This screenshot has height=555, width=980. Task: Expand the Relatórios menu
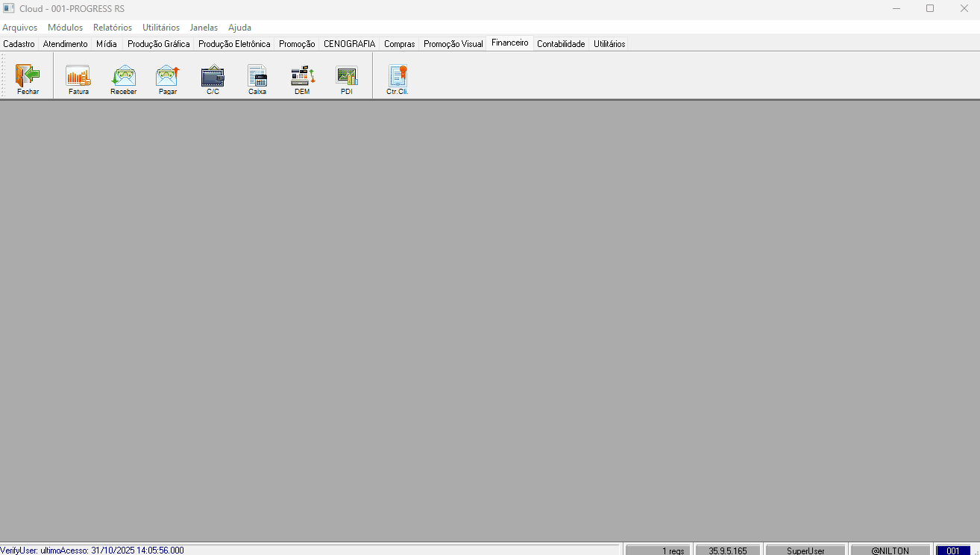[x=113, y=28]
